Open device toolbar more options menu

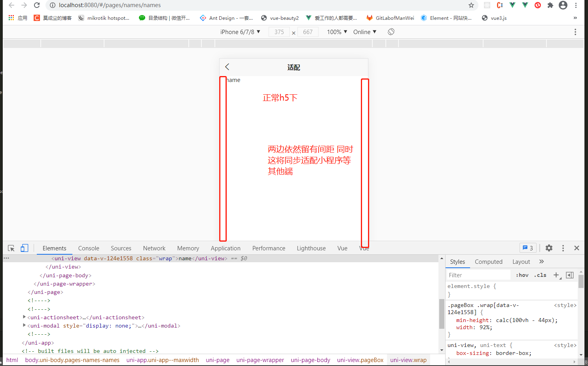575,32
